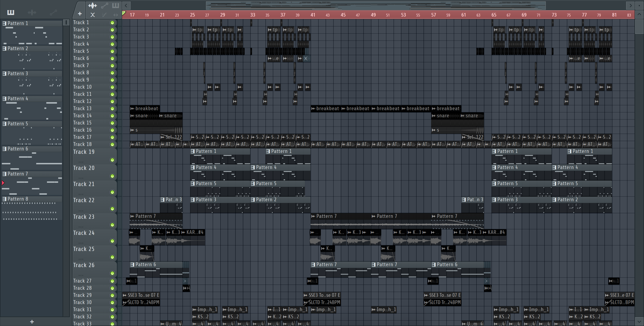The image size is (644, 326).
Task: Click the Track 10 name label
Action: point(82,87)
